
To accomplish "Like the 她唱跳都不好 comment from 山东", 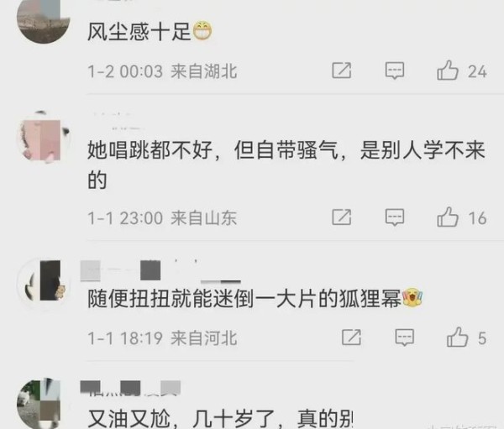I will click(448, 217).
